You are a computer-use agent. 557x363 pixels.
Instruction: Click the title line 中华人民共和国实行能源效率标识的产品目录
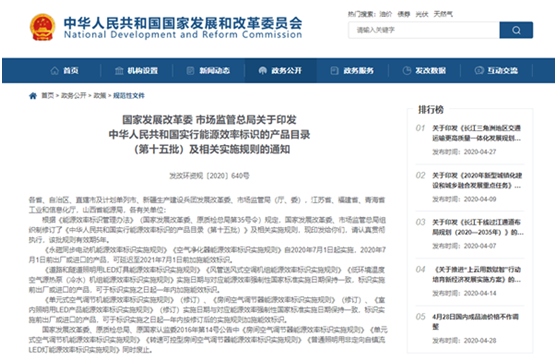coord(209,135)
